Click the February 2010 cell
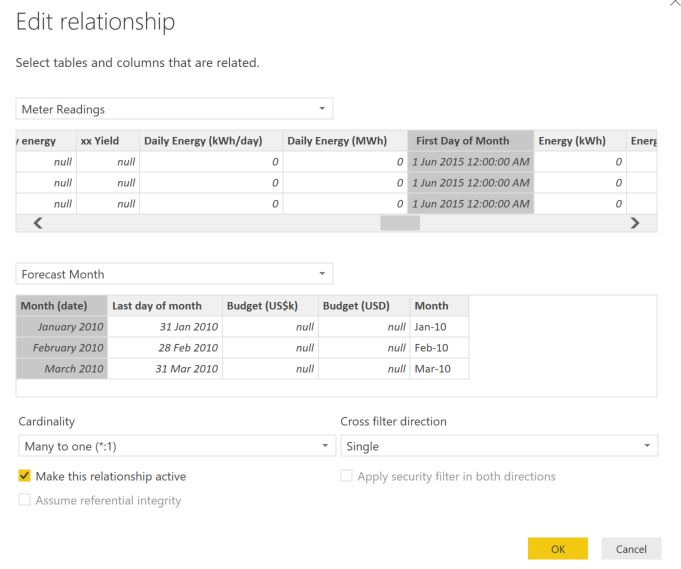The width and height of the screenshot is (681, 569). [x=62, y=347]
